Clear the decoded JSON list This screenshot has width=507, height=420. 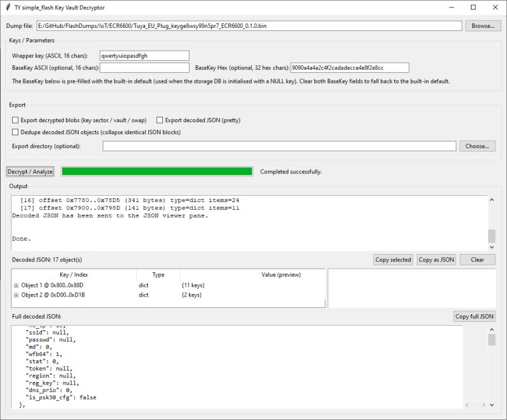point(477,260)
